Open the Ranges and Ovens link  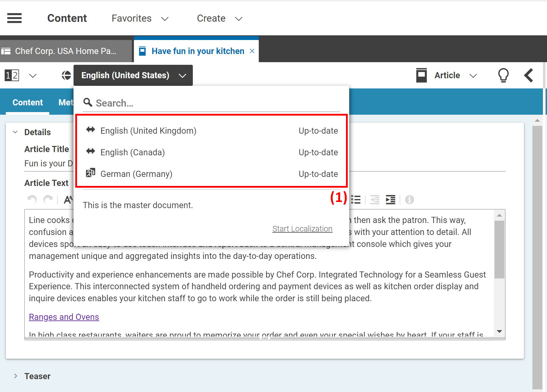(64, 317)
